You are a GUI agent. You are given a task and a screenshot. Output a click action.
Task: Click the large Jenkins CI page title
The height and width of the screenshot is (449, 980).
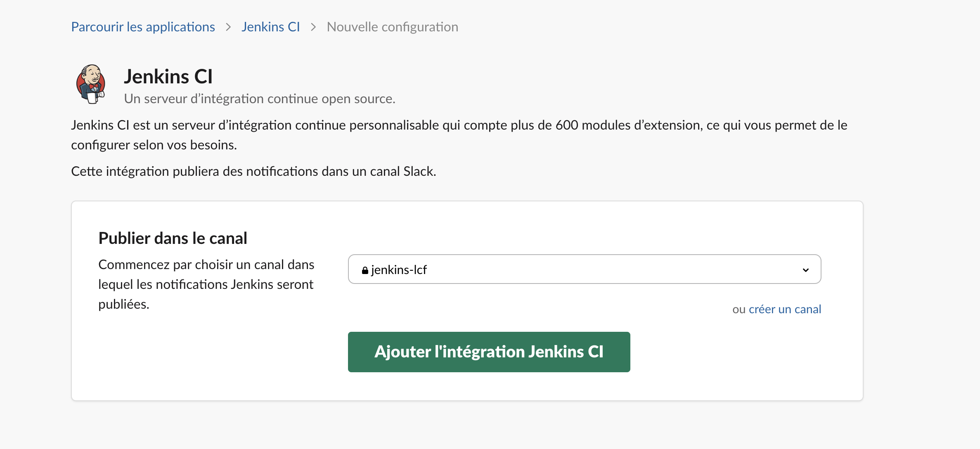pos(168,77)
